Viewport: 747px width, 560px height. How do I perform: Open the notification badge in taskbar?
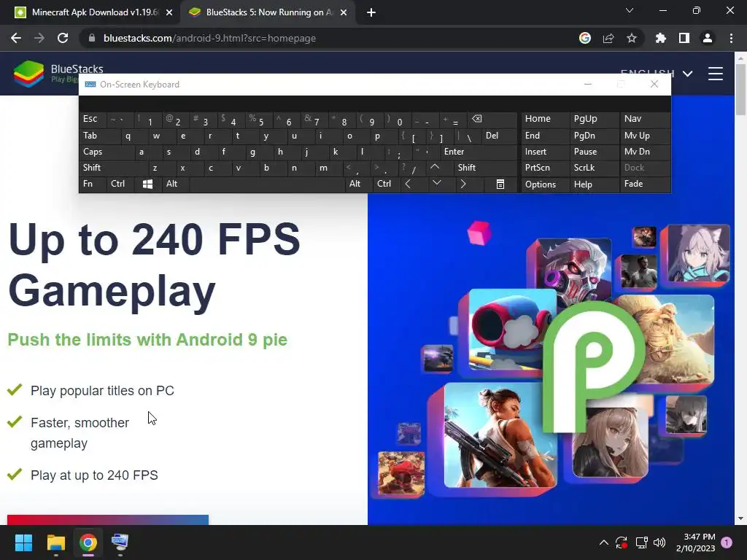coord(727,542)
